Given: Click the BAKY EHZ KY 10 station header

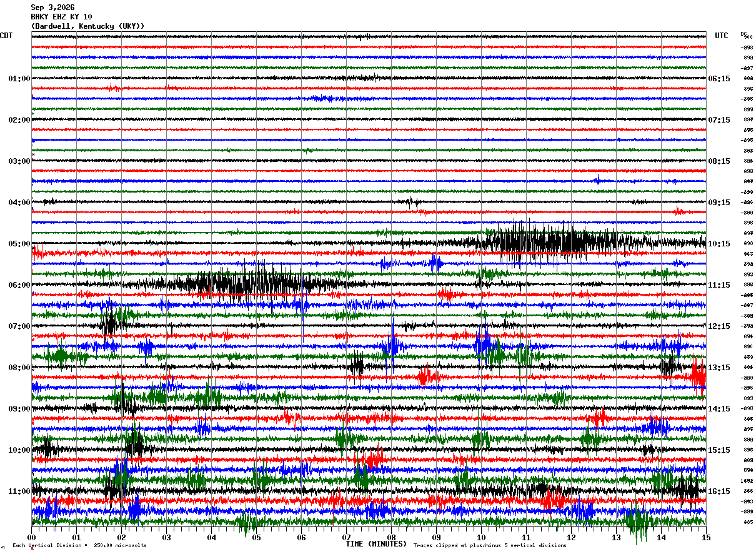Looking at the screenshot, I should [61, 17].
